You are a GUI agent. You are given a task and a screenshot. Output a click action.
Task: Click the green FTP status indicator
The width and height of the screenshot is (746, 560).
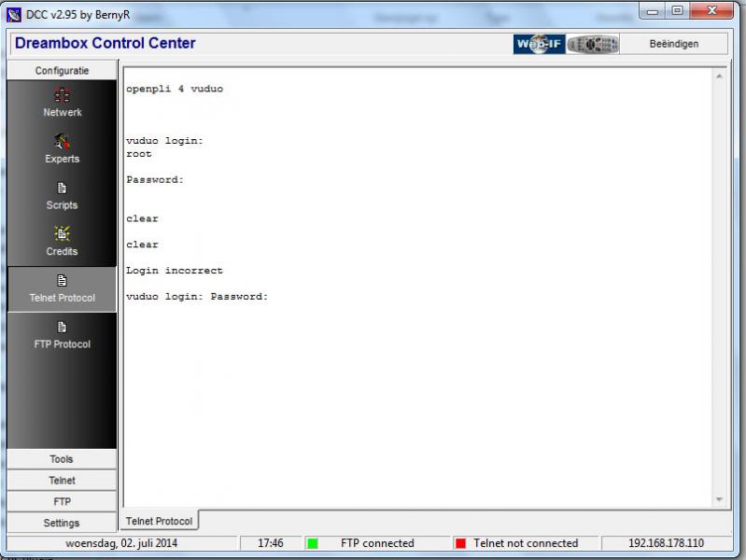coord(313,543)
